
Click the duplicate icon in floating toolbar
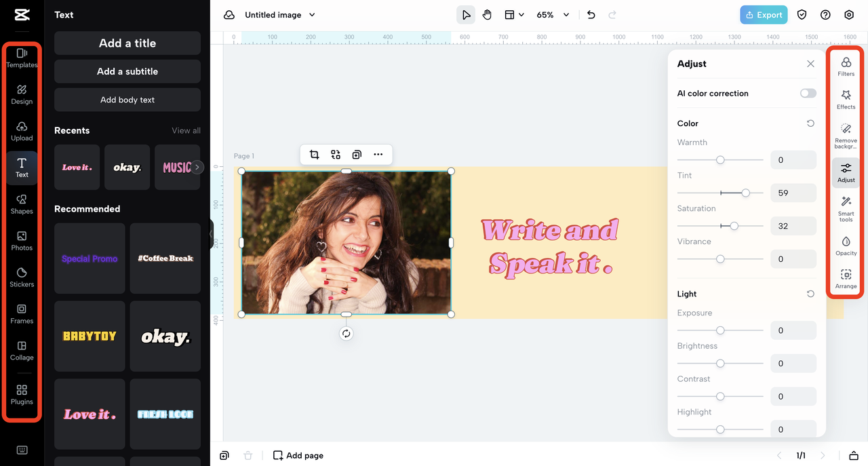[357, 155]
